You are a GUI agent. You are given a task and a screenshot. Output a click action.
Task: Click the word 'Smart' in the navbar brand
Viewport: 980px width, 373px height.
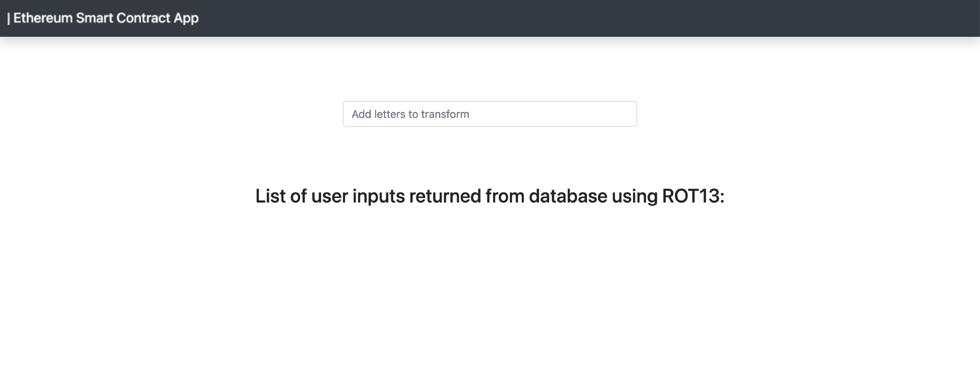click(94, 18)
